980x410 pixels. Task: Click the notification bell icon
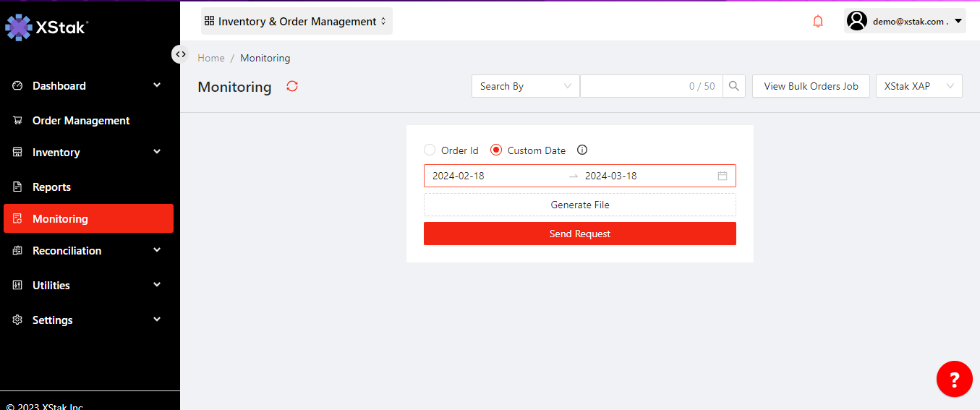coord(818,22)
